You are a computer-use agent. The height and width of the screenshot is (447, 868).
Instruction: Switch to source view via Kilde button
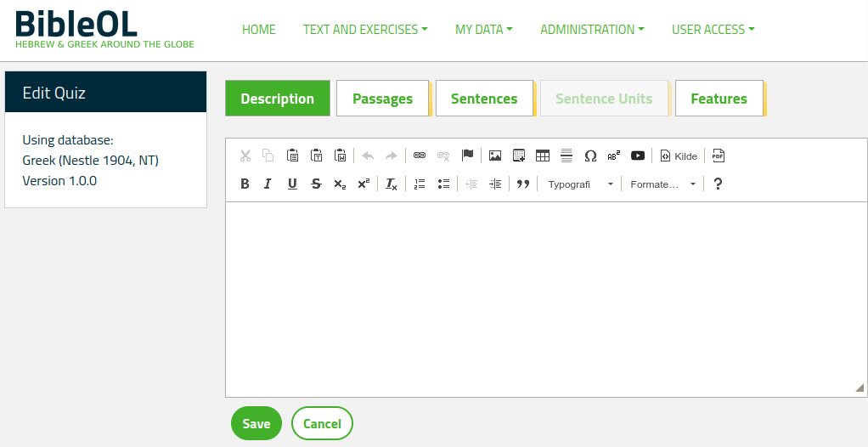[x=679, y=156]
